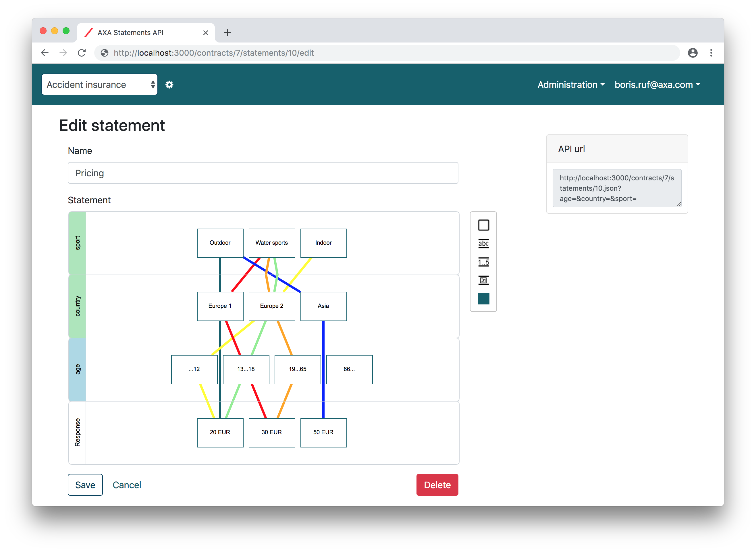756x552 pixels.
Task: Open a new browser tab
Action: click(x=227, y=33)
